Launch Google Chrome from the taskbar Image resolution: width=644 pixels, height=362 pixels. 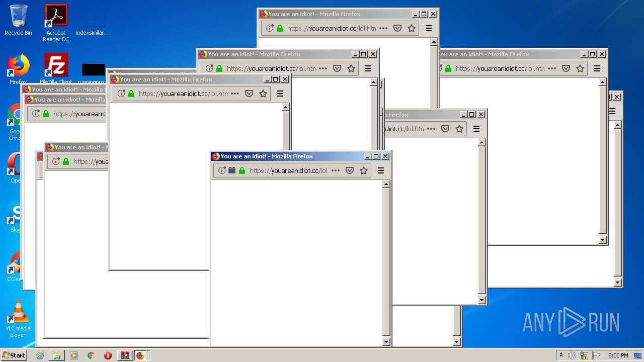[91, 355]
